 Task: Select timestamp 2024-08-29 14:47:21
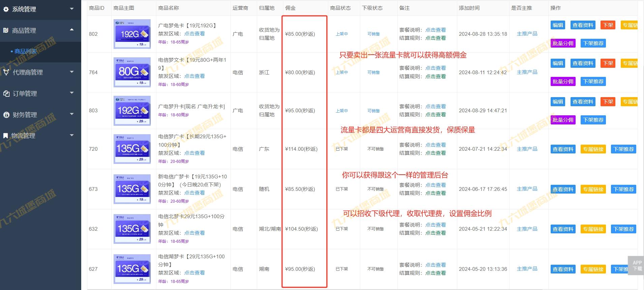(x=483, y=111)
